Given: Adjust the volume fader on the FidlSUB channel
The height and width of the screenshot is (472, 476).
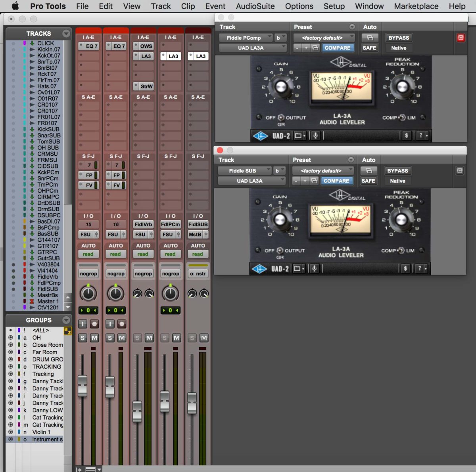Looking at the screenshot, I should 192,403.
